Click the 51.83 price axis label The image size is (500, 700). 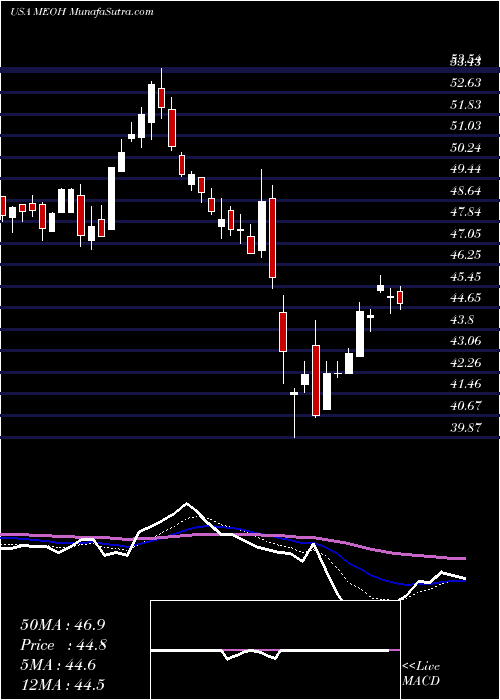(x=466, y=104)
